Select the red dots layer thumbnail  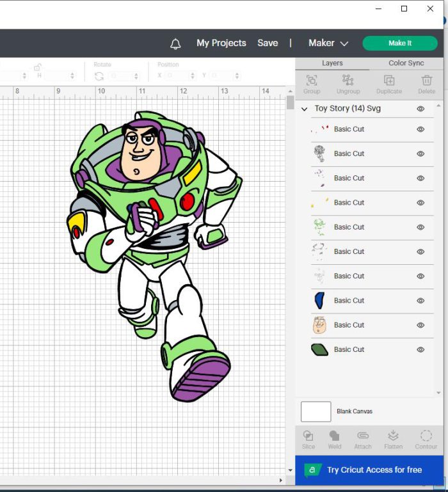coord(319,129)
